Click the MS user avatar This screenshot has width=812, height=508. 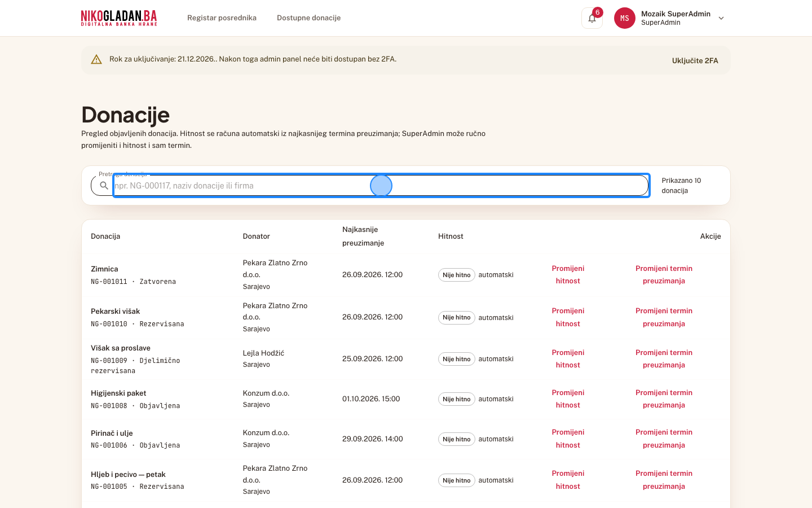pyautogui.click(x=625, y=18)
